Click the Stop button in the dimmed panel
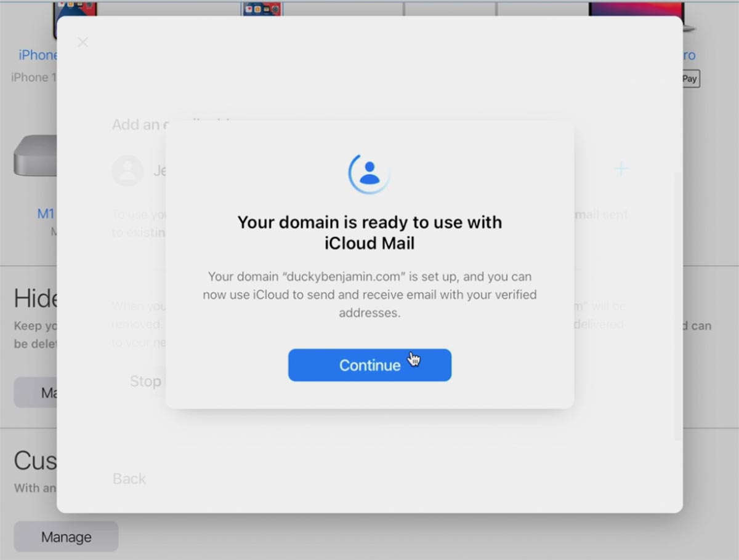 point(145,382)
